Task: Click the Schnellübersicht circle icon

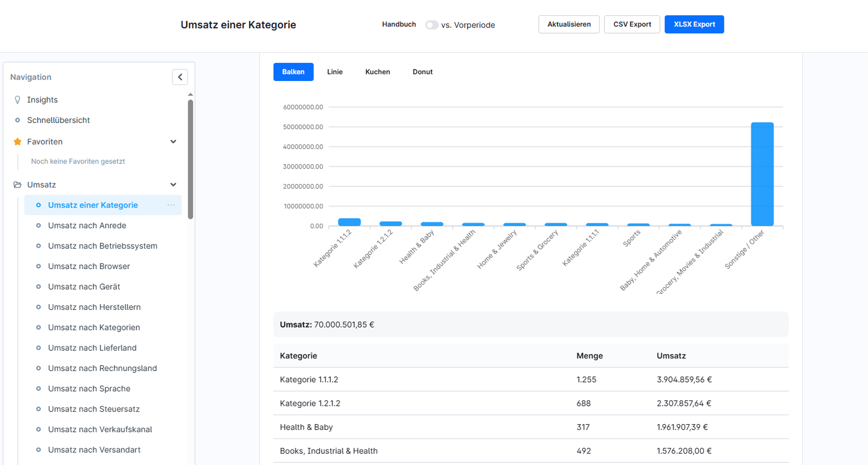Action: [x=17, y=120]
